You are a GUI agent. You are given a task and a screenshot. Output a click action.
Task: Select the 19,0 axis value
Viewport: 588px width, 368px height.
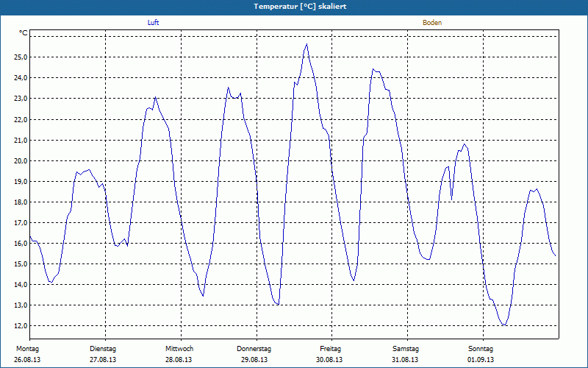(x=21, y=182)
